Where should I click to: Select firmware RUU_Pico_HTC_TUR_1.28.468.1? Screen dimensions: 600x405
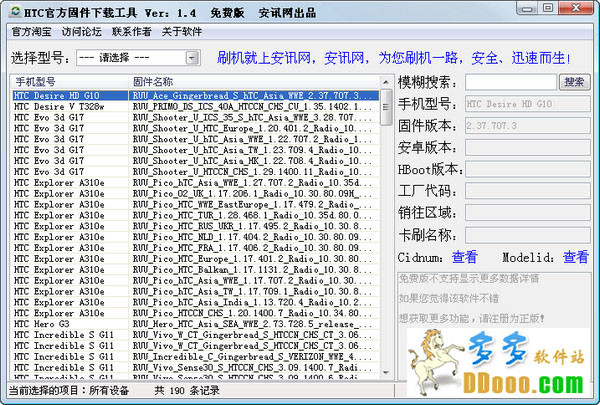coord(196,215)
